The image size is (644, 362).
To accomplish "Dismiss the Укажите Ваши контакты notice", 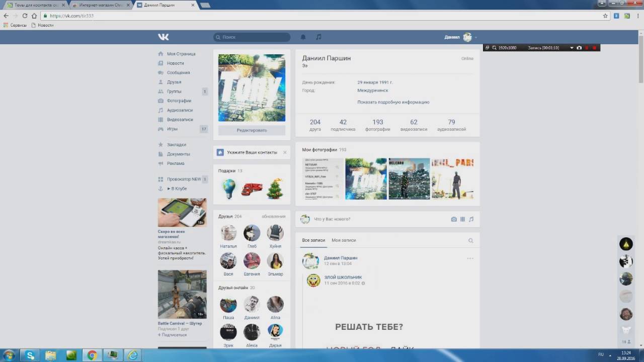I will pos(285,152).
